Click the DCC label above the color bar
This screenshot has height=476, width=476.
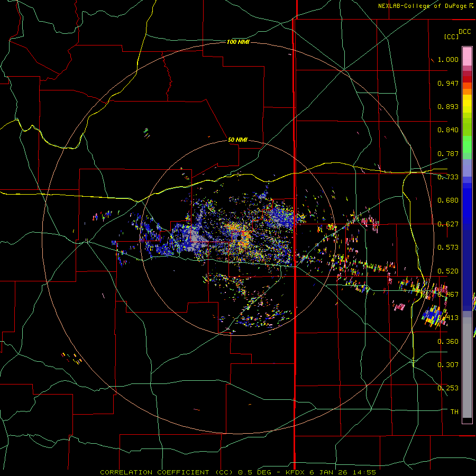465,32
